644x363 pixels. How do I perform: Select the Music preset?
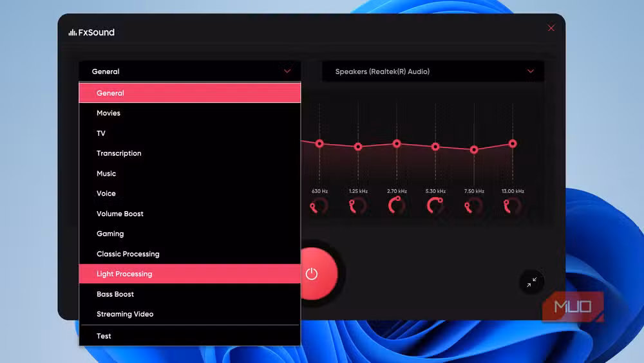(x=190, y=173)
